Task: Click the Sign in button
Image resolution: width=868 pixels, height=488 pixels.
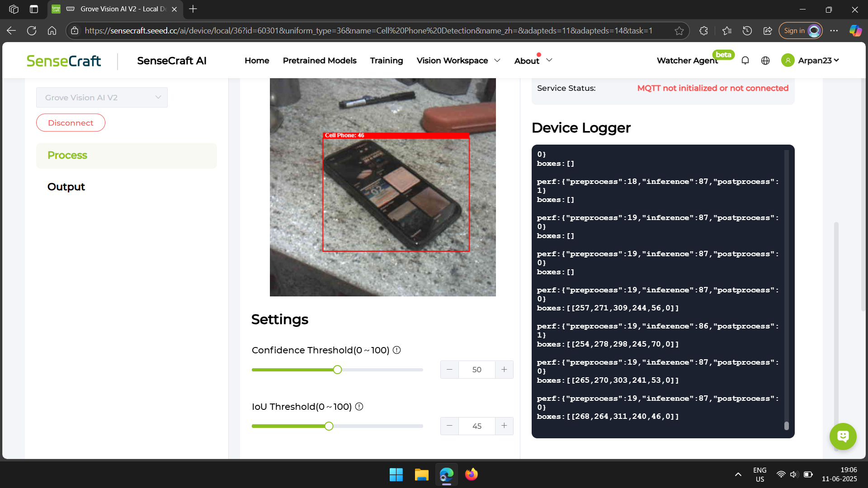Action: point(800,31)
